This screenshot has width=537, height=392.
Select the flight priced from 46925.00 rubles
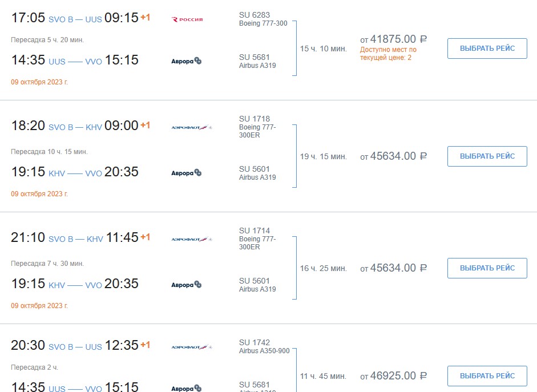487,376
